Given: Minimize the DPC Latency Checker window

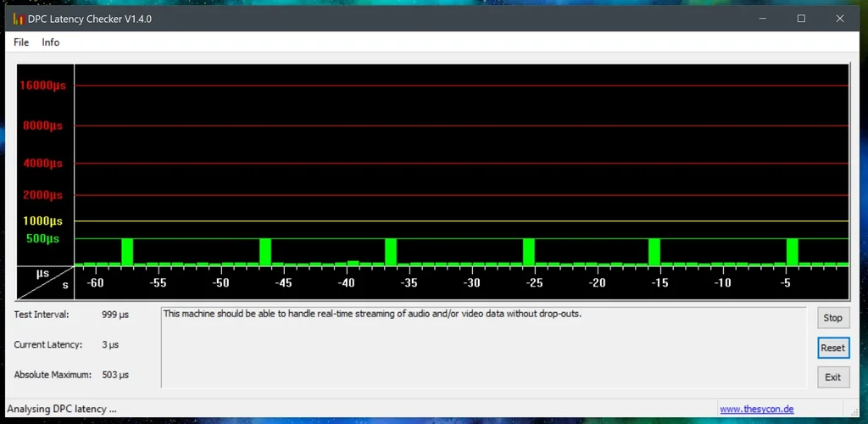Looking at the screenshot, I should pyautogui.click(x=764, y=19).
